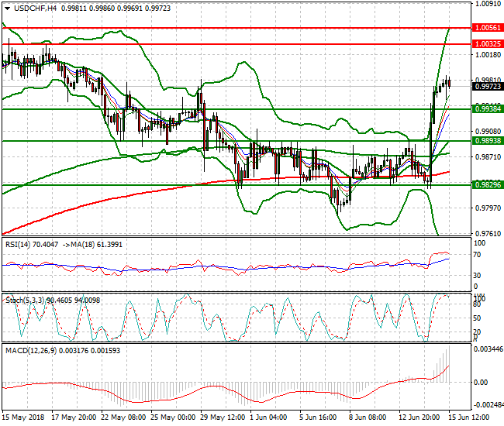Click the RSI(14) 70.4047 indicator label
Screen dimensions: 504x426
coord(32,245)
